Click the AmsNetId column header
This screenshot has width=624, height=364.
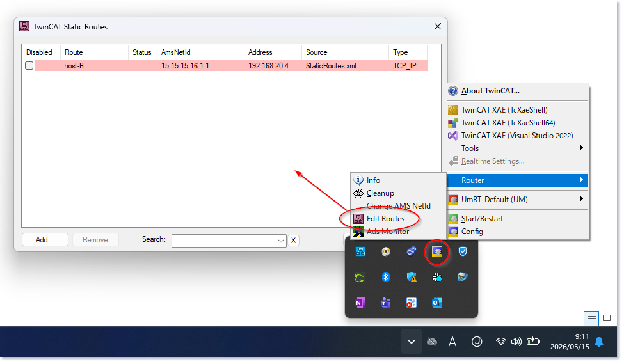200,52
